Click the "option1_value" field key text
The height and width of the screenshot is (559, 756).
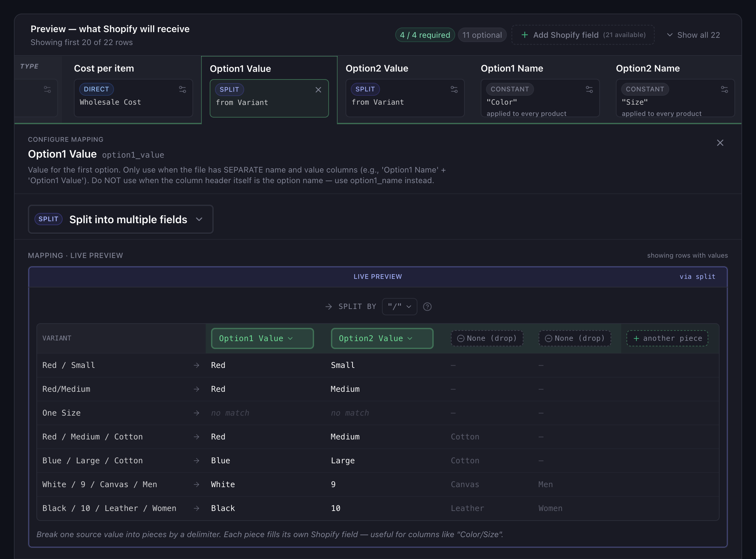point(133,155)
